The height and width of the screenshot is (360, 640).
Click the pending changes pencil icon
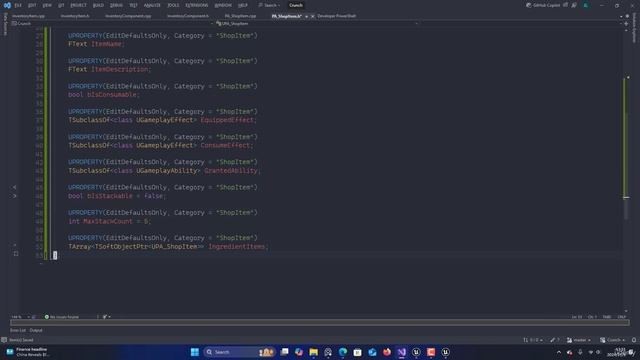pos(555,340)
